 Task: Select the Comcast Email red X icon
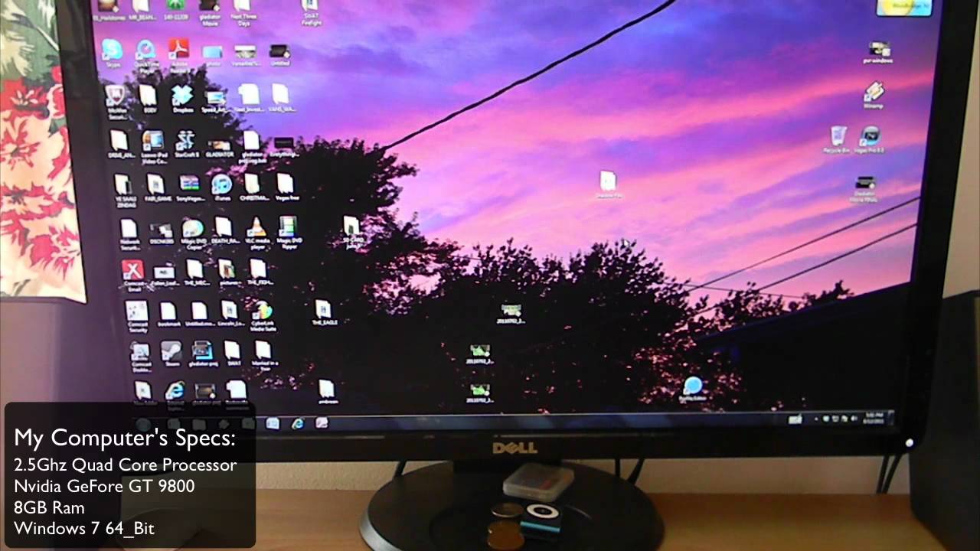coord(132,275)
